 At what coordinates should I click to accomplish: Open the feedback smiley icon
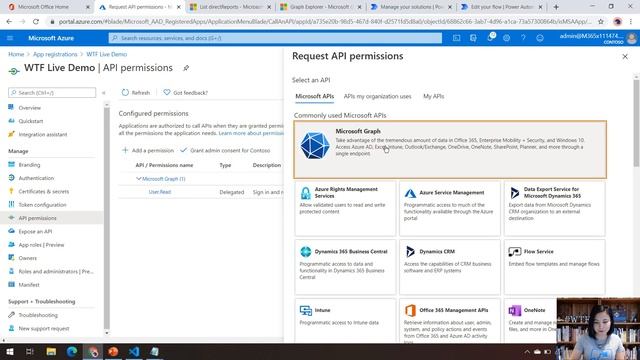[540, 38]
